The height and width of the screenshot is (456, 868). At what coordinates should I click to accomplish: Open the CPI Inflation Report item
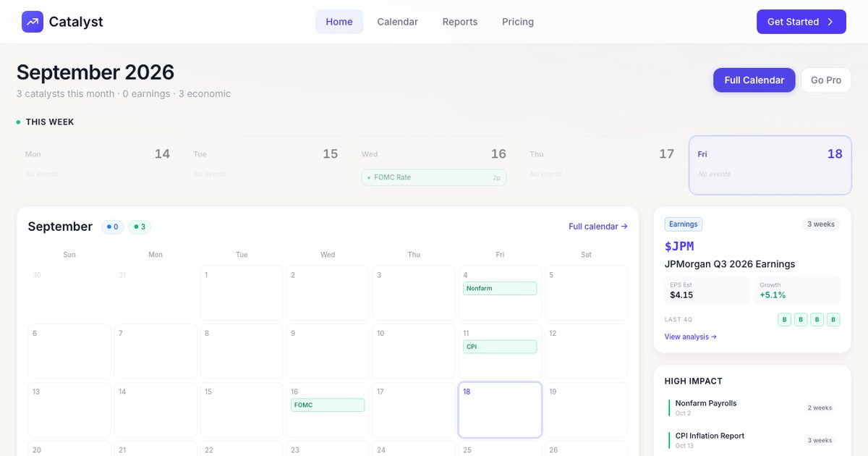pyautogui.click(x=752, y=440)
